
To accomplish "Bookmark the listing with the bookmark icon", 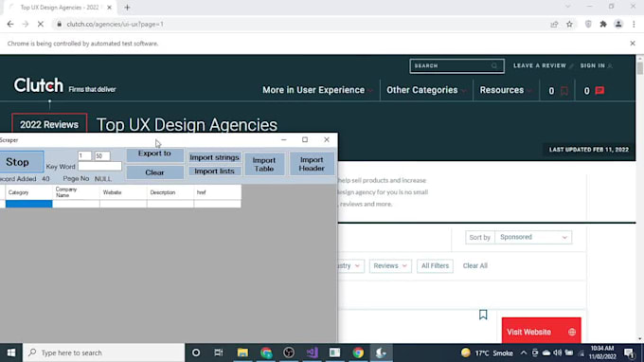I will (483, 315).
